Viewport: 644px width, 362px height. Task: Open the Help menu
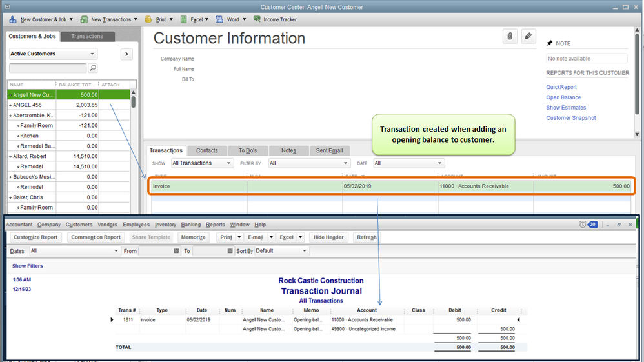260,225
